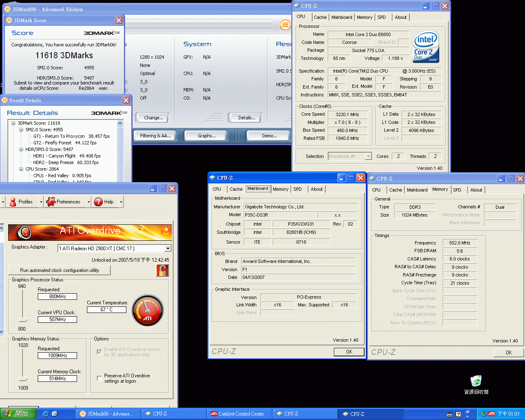525x420 pixels.
Task: Click the Requested 1009MHz memory clock field
Action: pos(57,356)
